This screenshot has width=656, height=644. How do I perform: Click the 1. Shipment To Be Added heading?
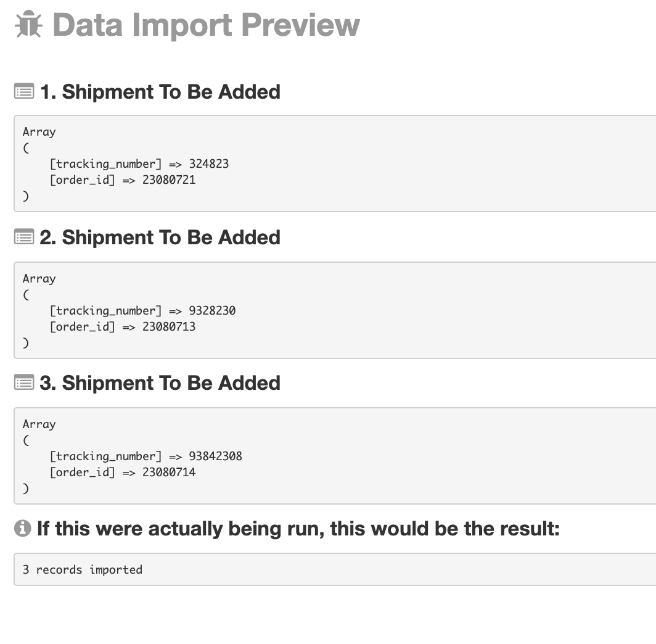[160, 92]
